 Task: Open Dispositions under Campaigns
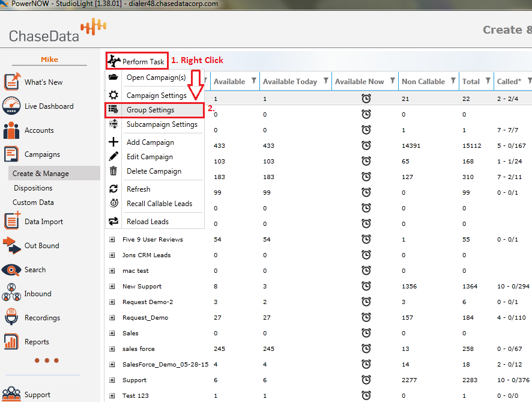(x=33, y=188)
